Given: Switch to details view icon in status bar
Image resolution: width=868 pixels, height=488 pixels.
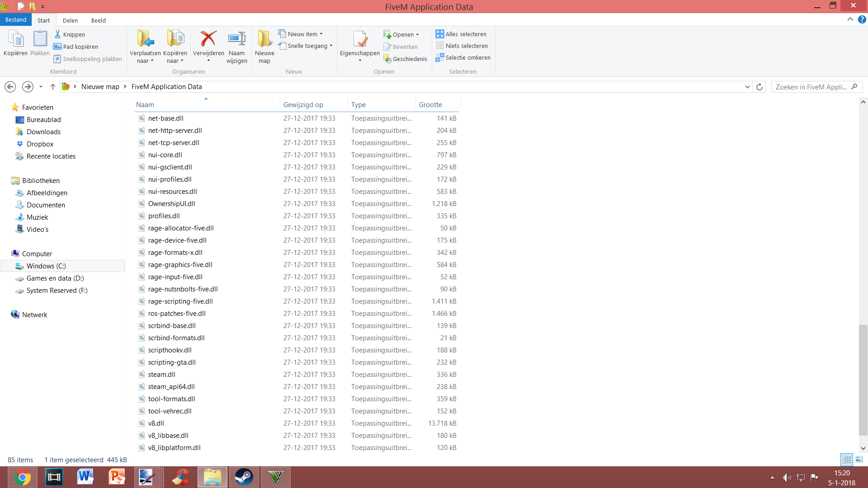Looking at the screenshot, I should pyautogui.click(x=847, y=460).
